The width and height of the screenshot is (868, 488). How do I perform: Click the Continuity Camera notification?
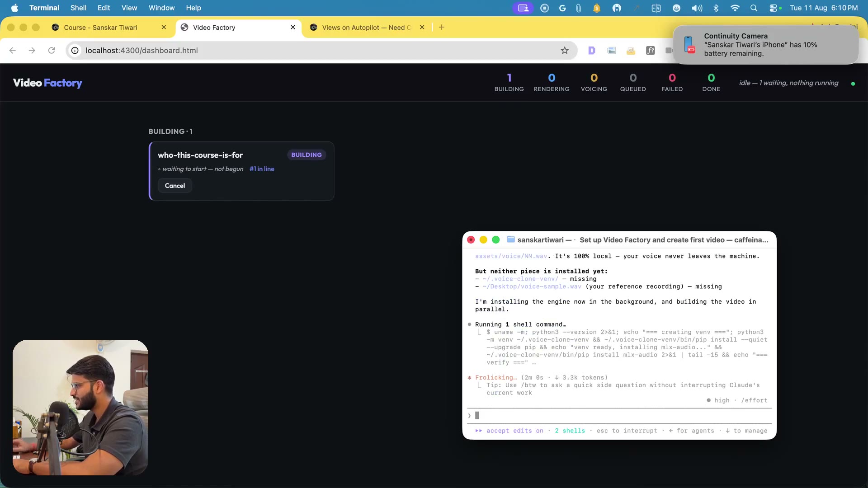tap(765, 45)
